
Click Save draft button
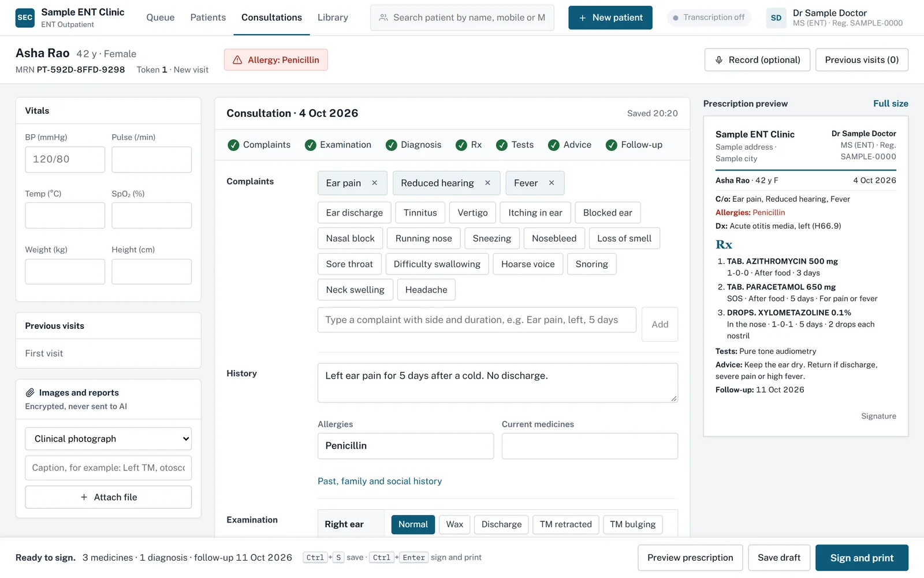pyautogui.click(x=779, y=558)
